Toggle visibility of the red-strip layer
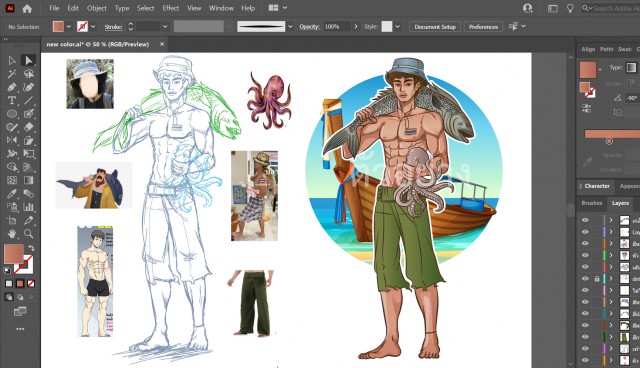 click(x=585, y=267)
